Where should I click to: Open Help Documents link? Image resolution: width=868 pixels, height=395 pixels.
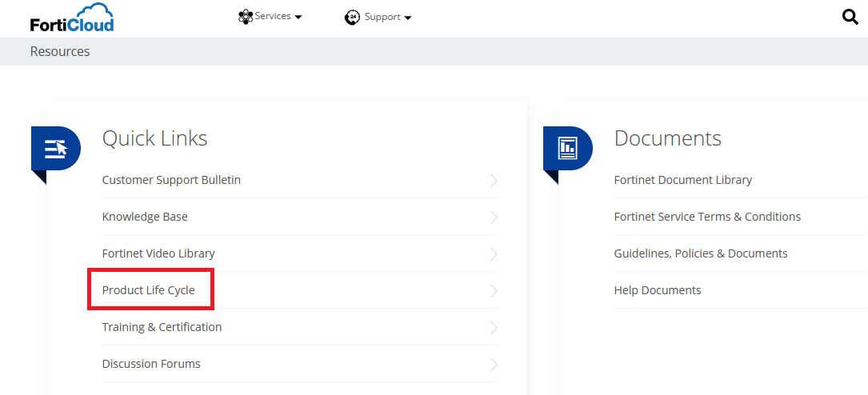click(658, 290)
